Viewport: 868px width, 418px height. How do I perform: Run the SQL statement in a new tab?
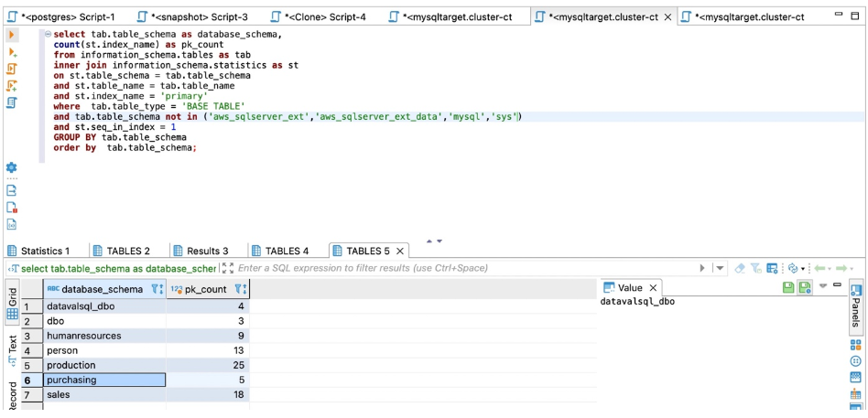click(x=12, y=52)
